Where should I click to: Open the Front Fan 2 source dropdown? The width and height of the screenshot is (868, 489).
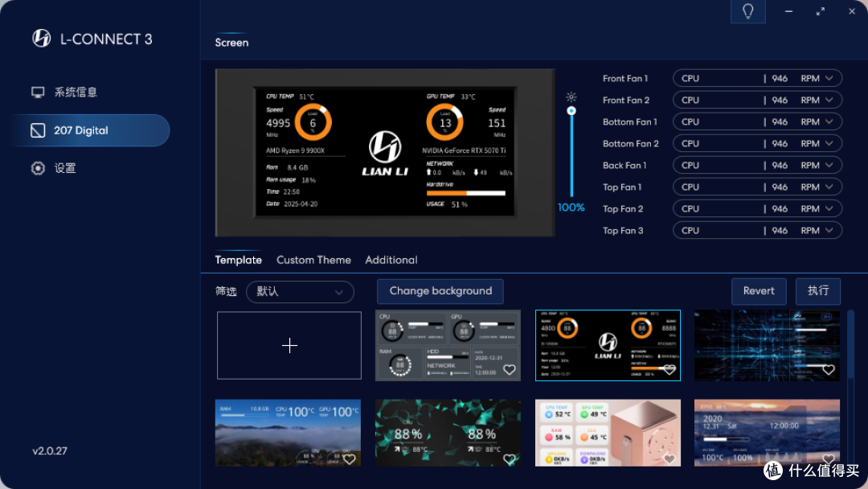click(x=757, y=100)
